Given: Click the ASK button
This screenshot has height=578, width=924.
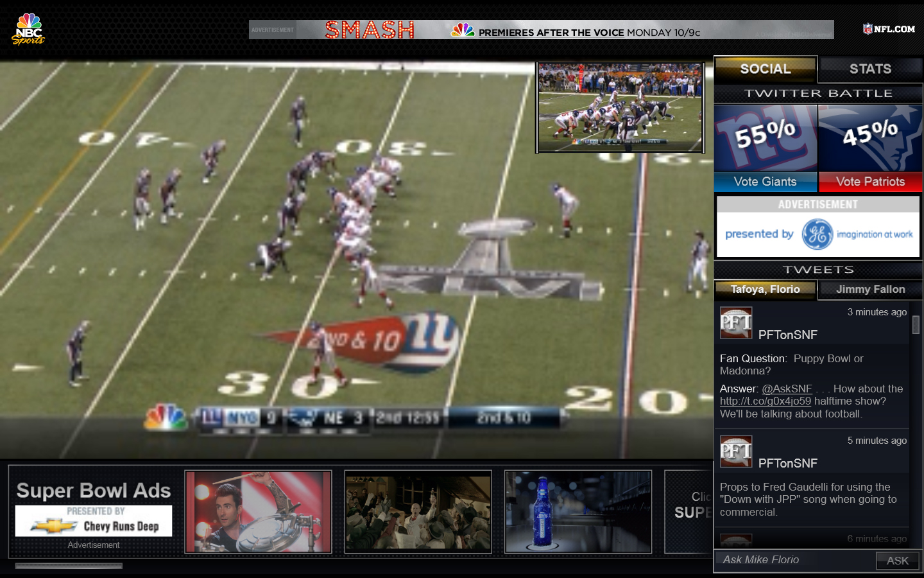Looking at the screenshot, I should click(897, 561).
